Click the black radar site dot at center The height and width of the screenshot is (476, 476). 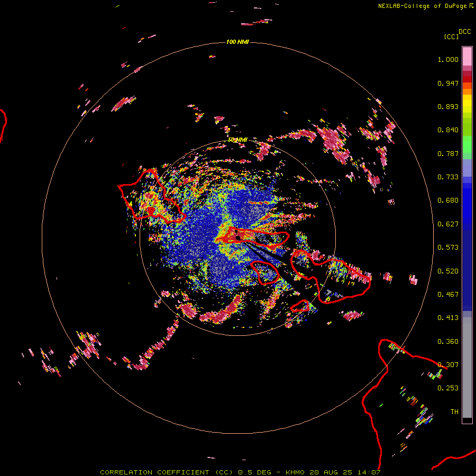(x=238, y=237)
